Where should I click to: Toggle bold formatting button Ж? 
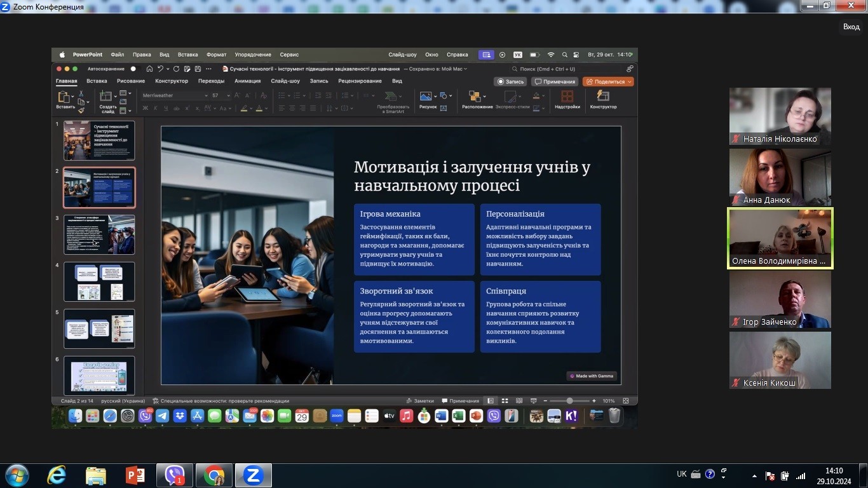[x=146, y=108]
